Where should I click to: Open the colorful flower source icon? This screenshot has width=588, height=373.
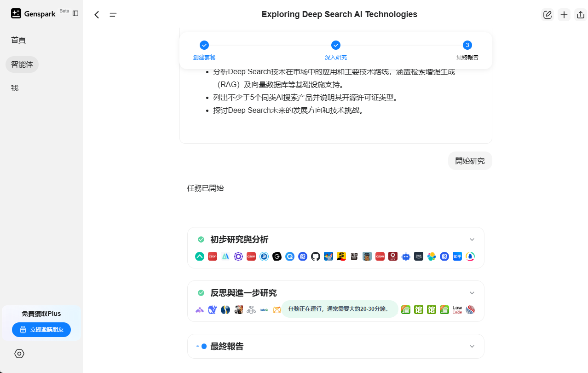point(432,256)
